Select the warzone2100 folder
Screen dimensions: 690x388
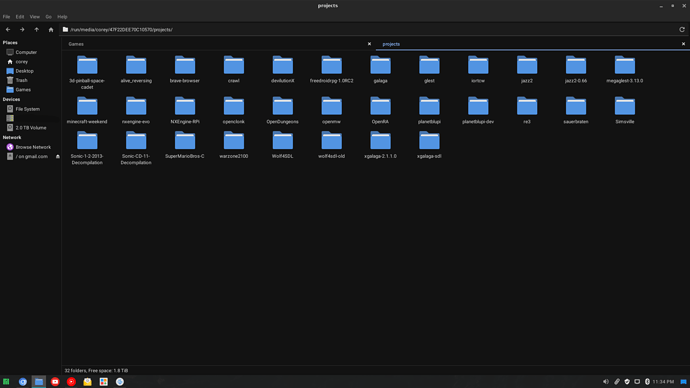[x=234, y=145]
